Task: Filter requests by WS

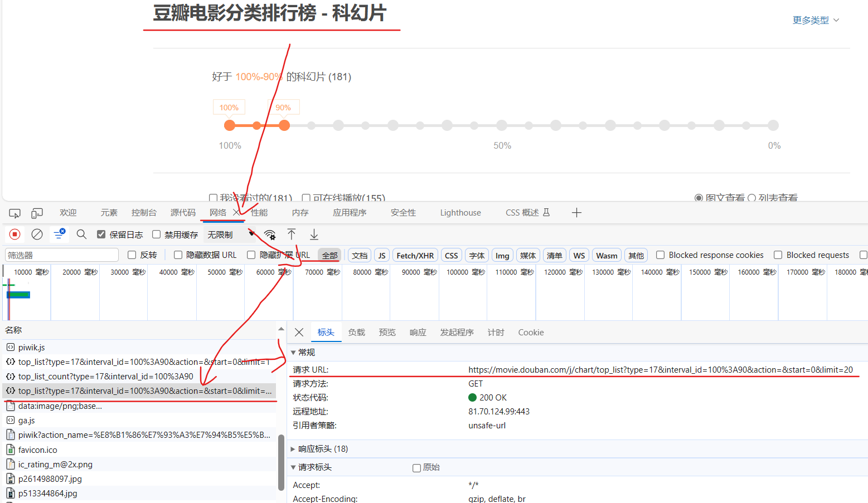Action: click(579, 256)
